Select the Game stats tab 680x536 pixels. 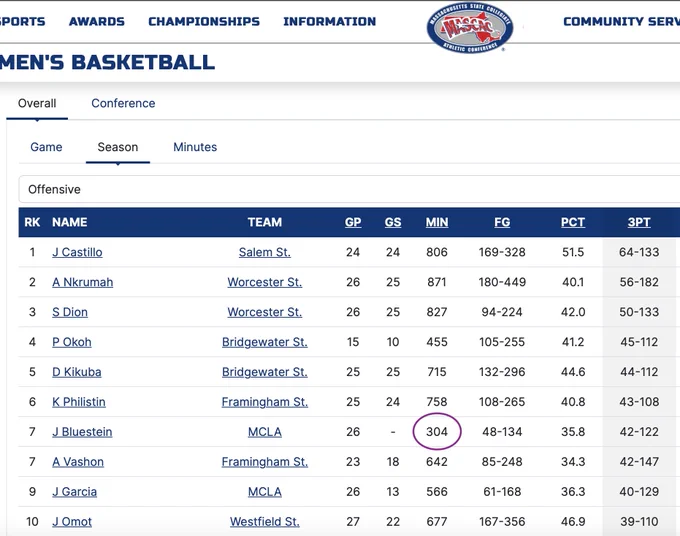46,147
